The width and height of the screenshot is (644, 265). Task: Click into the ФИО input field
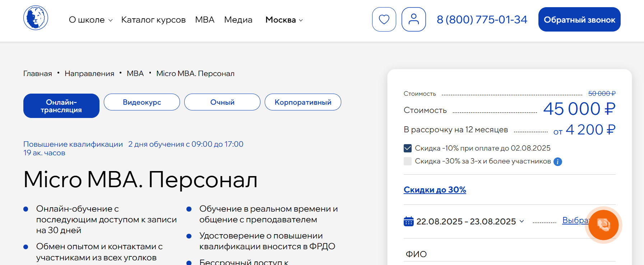pyautogui.click(x=509, y=254)
